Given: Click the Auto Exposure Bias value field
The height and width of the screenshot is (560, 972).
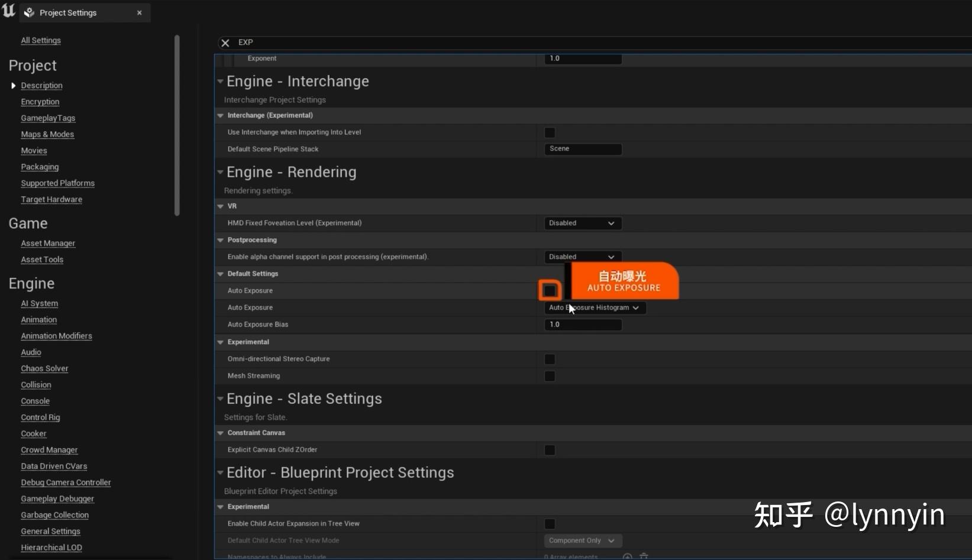Looking at the screenshot, I should click(582, 325).
